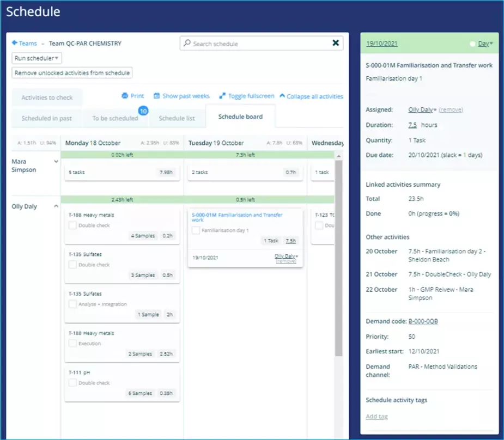Click Mara Simpson's 2 tasks Tuesday card
Screen dimensions: 504x440
[245, 173]
